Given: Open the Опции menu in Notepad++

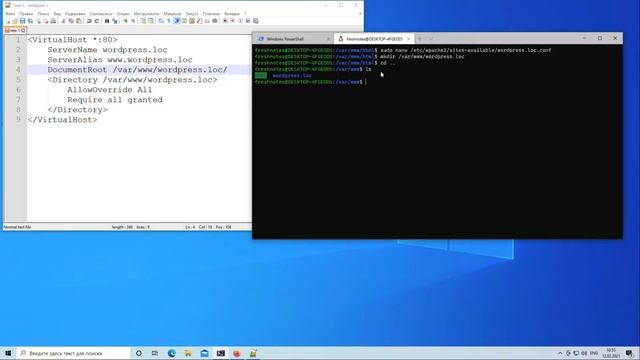Looking at the screenshot, I should point(123,14).
